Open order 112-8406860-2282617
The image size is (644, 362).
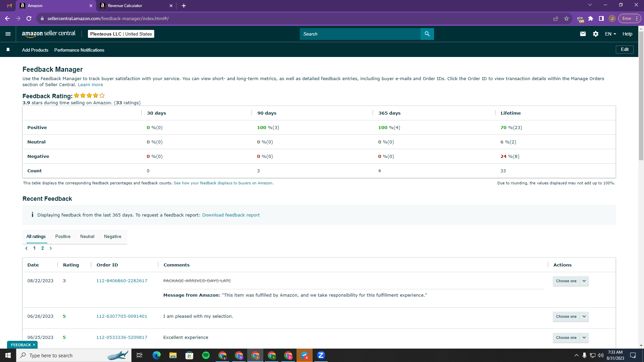pyautogui.click(x=122, y=281)
